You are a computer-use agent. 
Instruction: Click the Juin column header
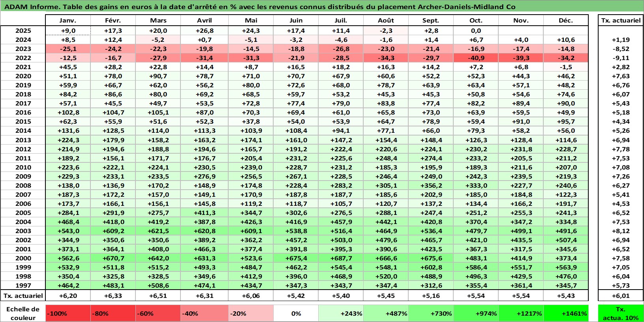click(296, 21)
